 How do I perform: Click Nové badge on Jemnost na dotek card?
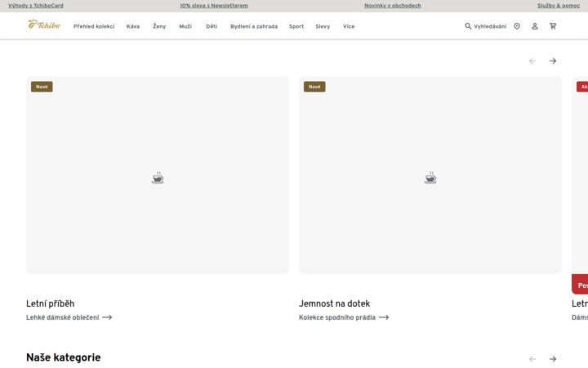(314, 87)
